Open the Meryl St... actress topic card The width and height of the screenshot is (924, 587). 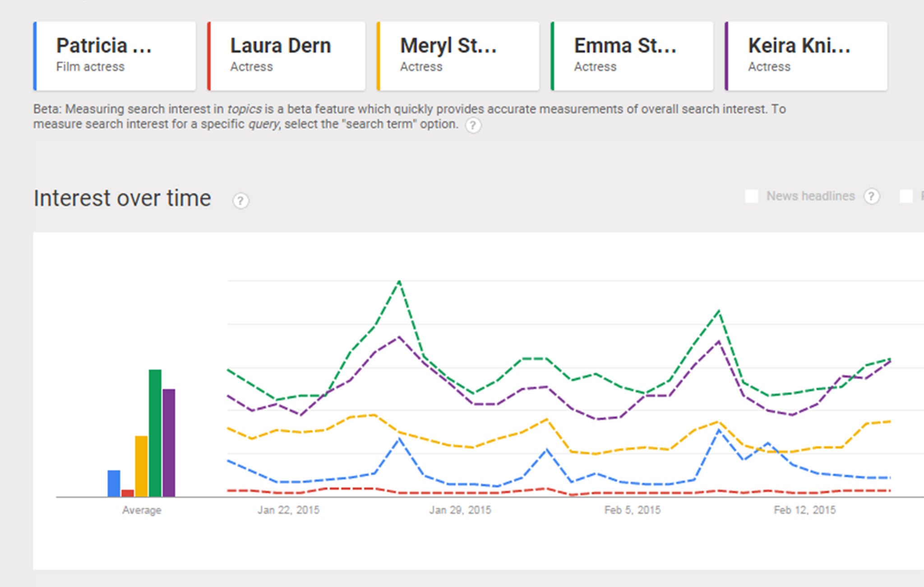point(458,56)
